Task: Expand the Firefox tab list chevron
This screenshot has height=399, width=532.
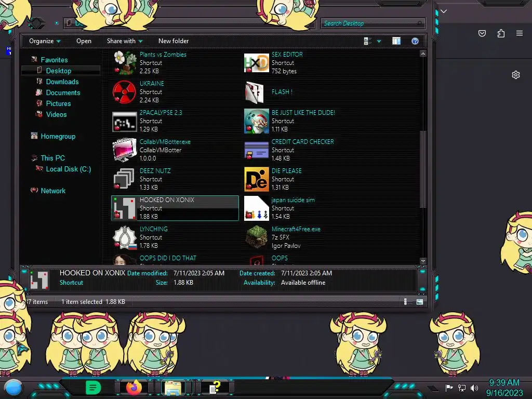Action: (444, 11)
